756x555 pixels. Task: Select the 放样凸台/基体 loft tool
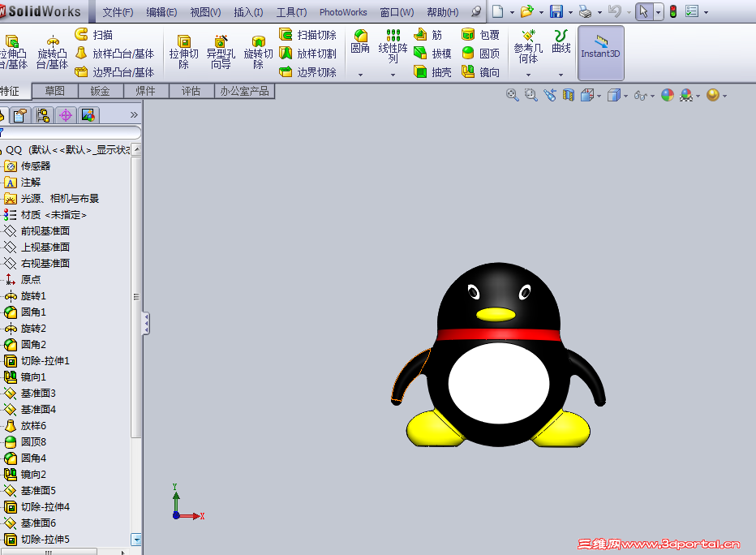[x=114, y=54]
